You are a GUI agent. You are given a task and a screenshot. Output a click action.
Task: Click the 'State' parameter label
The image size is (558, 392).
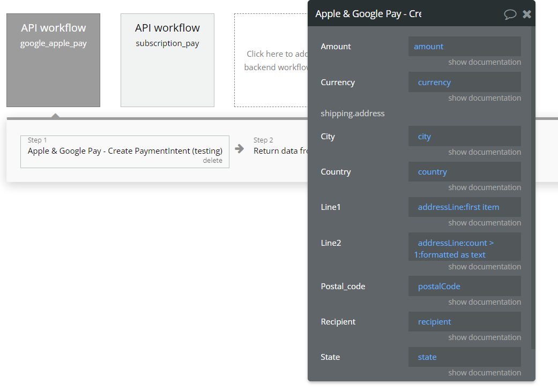(330, 357)
